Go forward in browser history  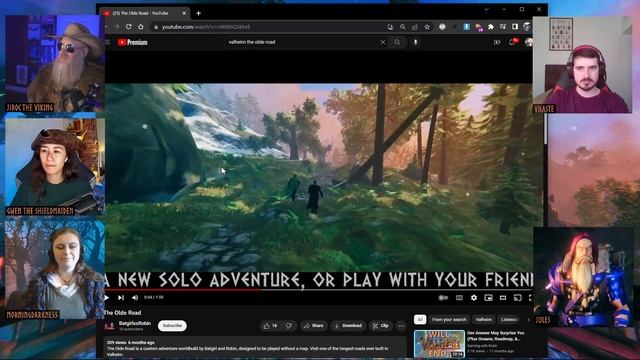(117, 27)
